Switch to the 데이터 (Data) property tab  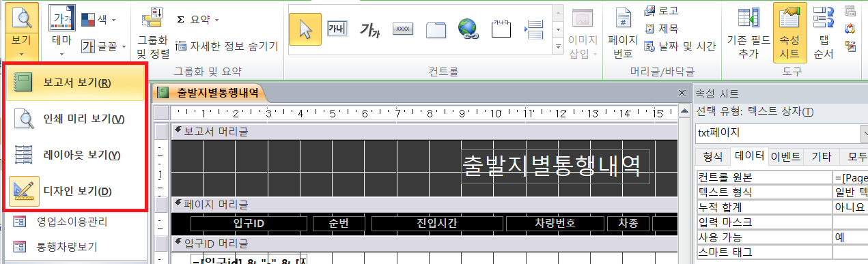point(749,156)
